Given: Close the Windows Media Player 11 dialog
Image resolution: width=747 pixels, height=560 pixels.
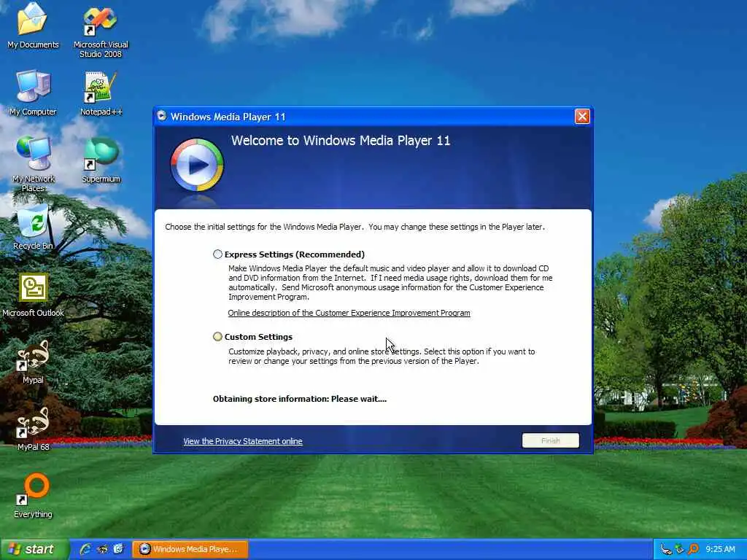Looking at the screenshot, I should point(582,116).
